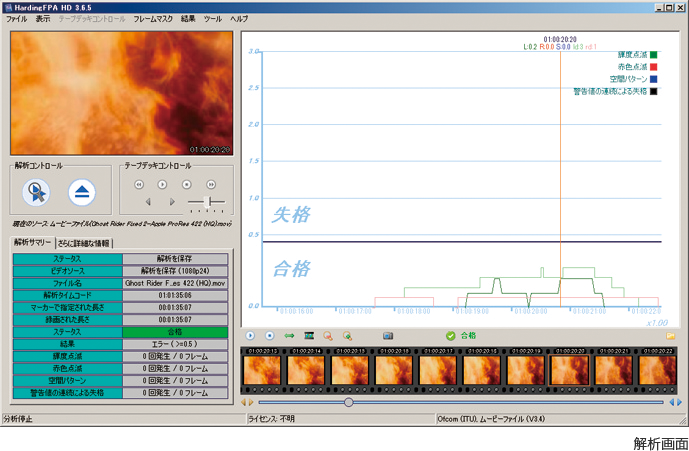Image resolution: width=689 pixels, height=451 pixels.
Task: Click the 空間パターン row label in summary
Action: coord(67,381)
